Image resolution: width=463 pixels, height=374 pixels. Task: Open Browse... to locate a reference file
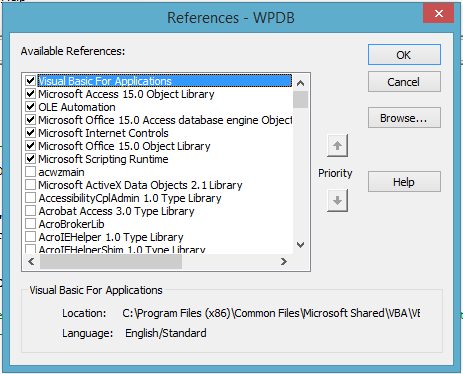coord(404,118)
